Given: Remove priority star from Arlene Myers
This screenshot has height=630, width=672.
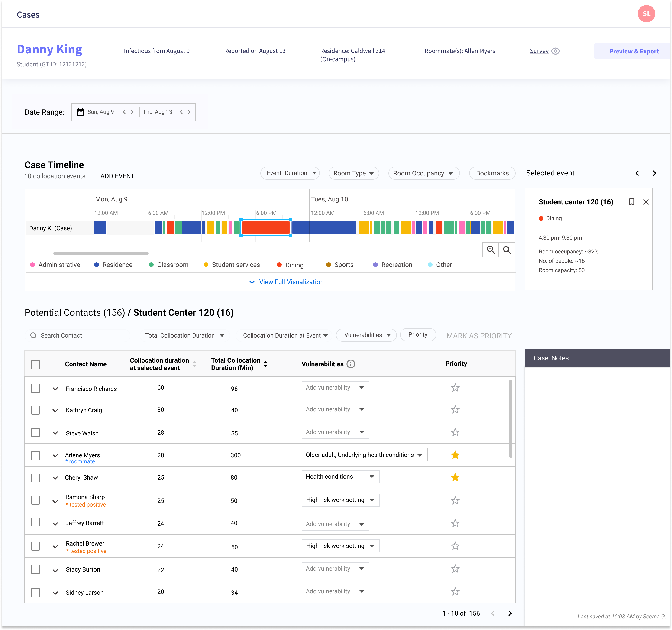Looking at the screenshot, I should pyautogui.click(x=455, y=455).
